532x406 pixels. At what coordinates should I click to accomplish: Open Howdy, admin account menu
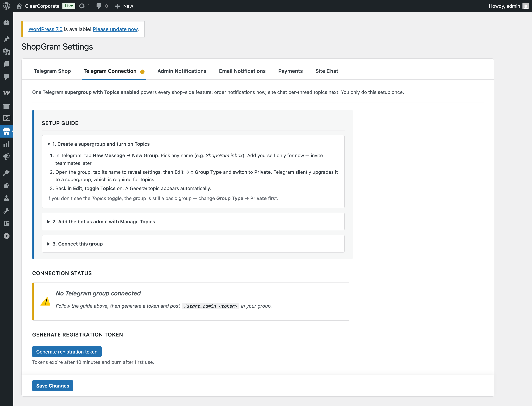click(509, 6)
